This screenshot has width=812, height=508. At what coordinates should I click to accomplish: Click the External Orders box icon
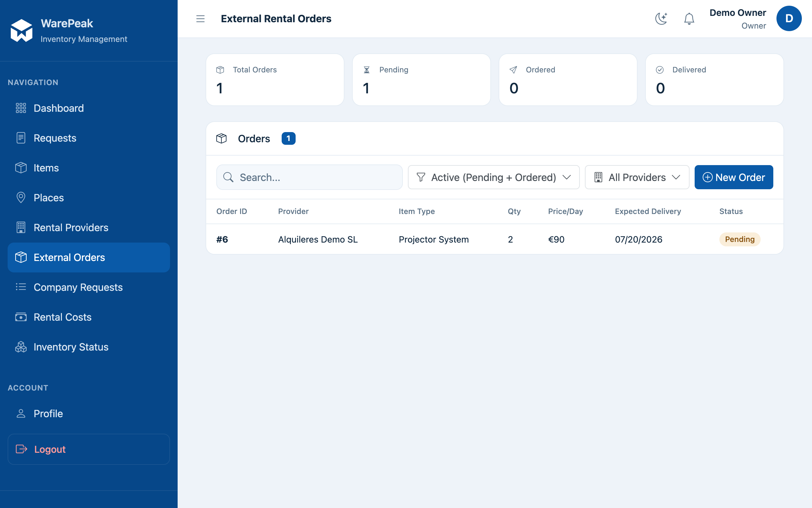(x=21, y=257)
